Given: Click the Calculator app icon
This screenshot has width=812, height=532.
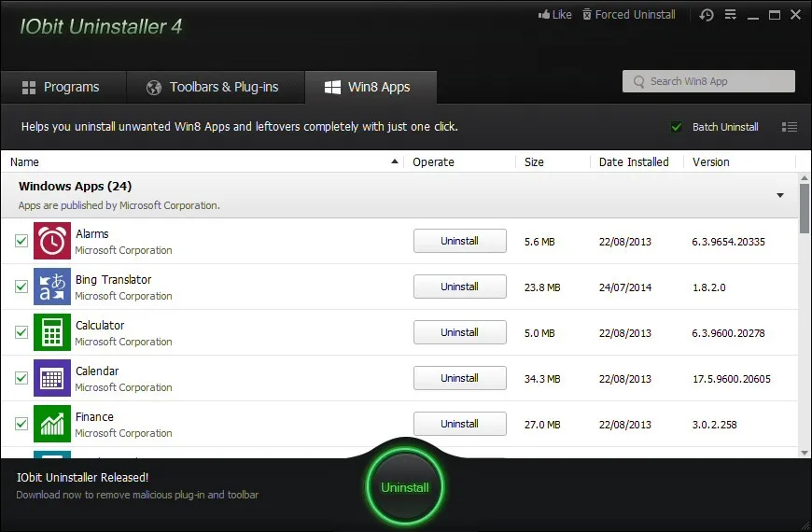Looking at the screenshot, I should pyautogui.click(x=51, y=333).
